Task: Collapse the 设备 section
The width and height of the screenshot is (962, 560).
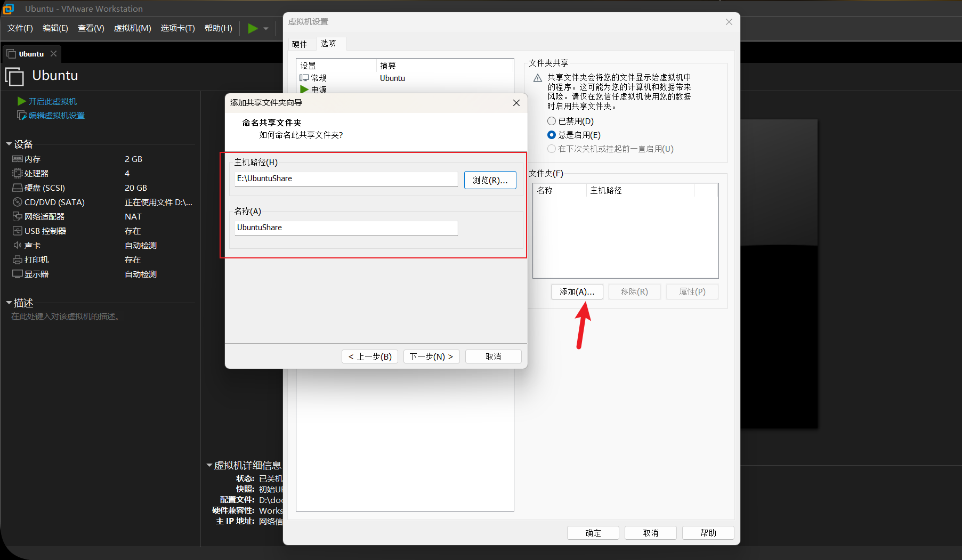Action: (9, 144)
